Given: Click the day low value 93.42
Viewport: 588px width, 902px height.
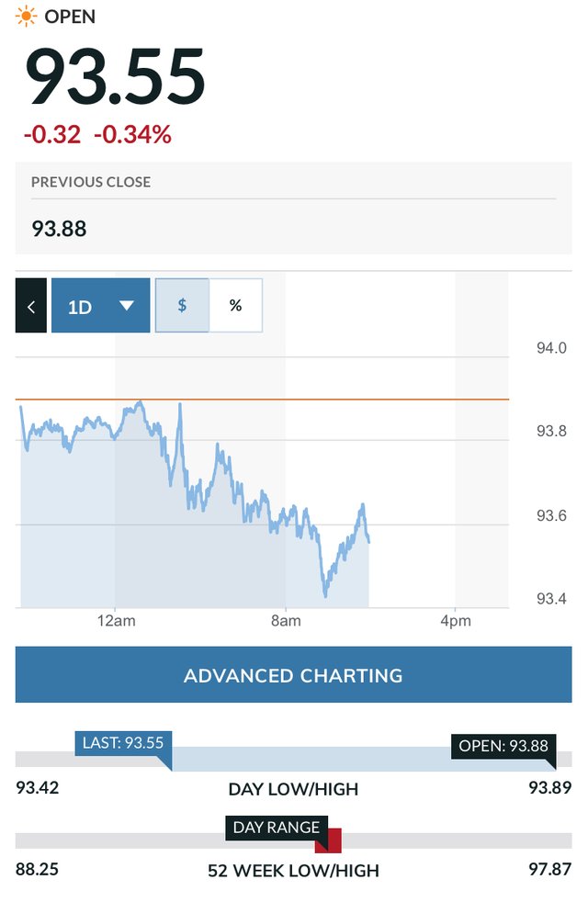Looking at the screenshot, I should [x=37, y=788].
